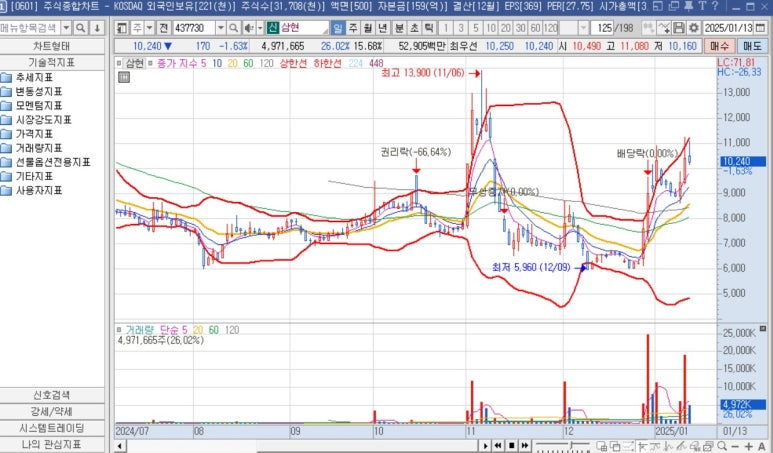
Task: Click the menu item search field
Action: [30, 28]
